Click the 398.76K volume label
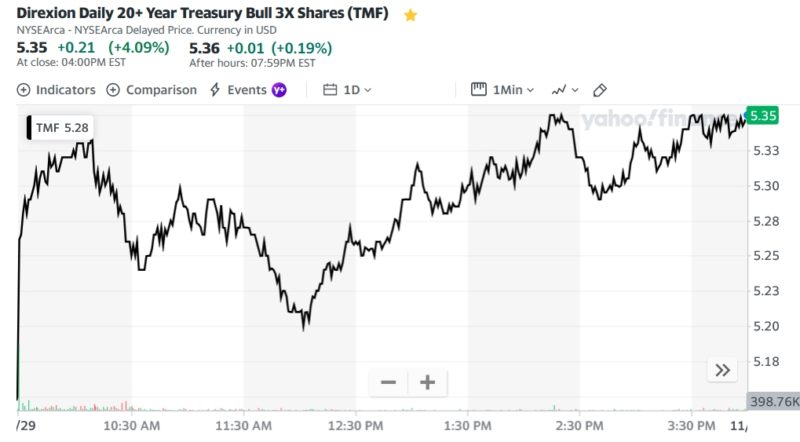Screen dimensions: 800x442 (773, 401)
